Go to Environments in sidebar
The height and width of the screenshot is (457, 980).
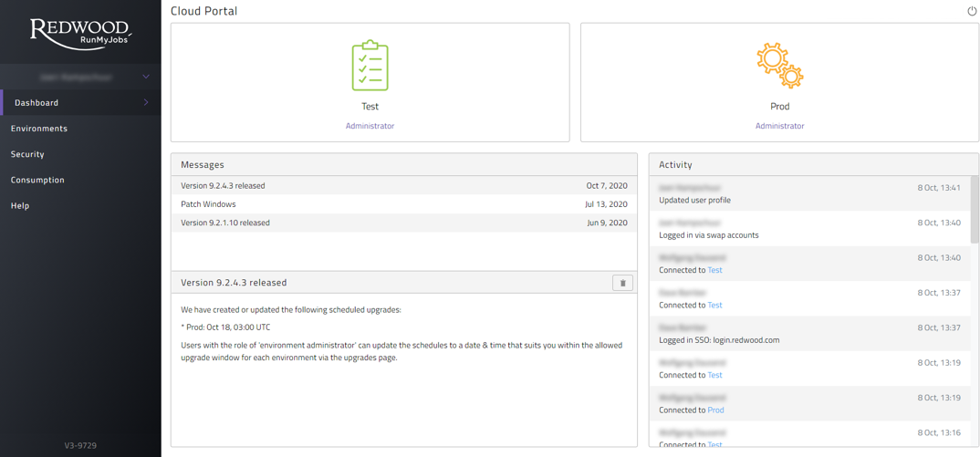pyautogui.click(x=38, y=128)
